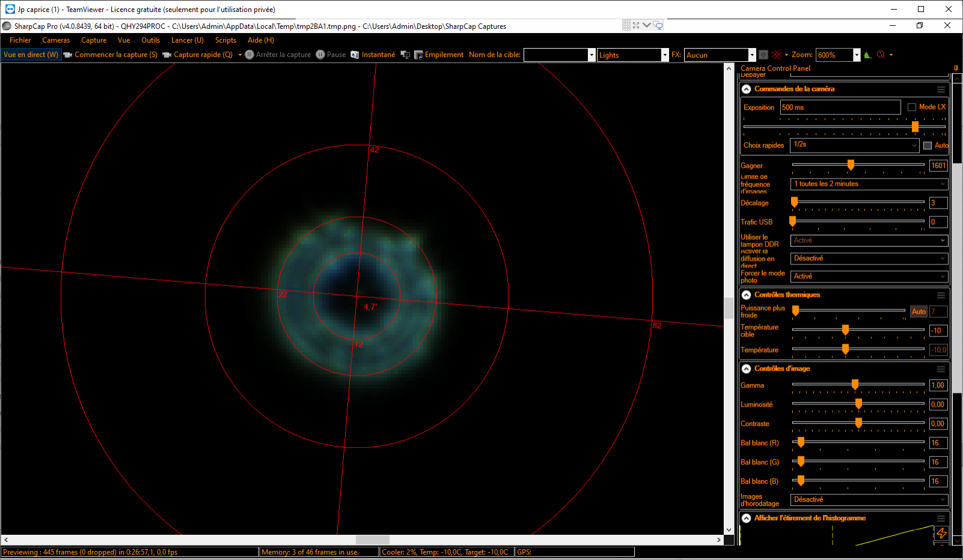Click the TeamViewer logo in title bar

[x=10, y=9]
